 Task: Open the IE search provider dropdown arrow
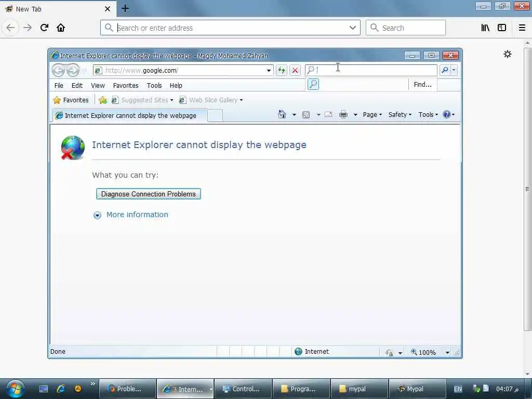click(x=454, y=70)
